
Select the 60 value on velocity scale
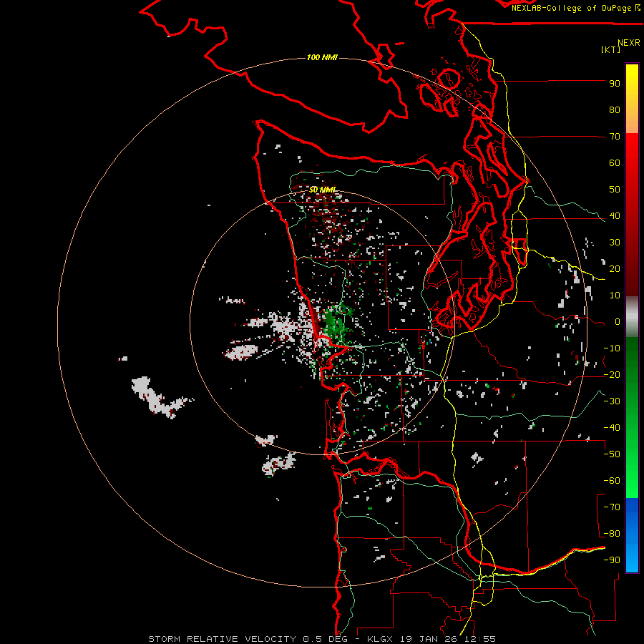tap(615, 163)
